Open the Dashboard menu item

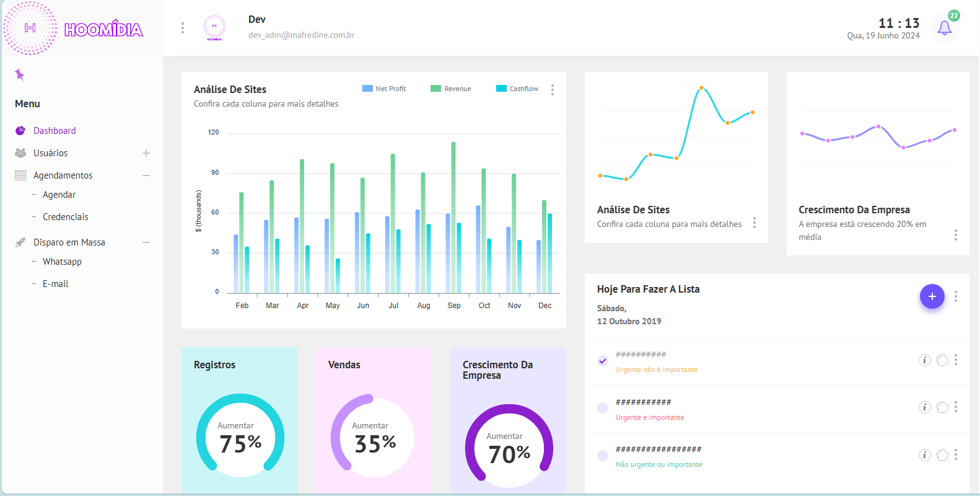pyautogui.click(x=55, y=131)
